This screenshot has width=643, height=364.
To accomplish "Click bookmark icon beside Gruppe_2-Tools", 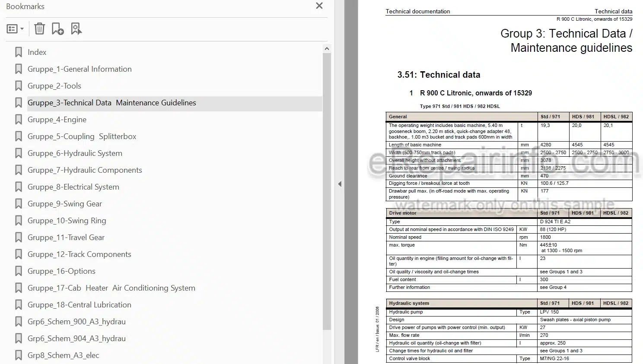I will tap(18, 86).
